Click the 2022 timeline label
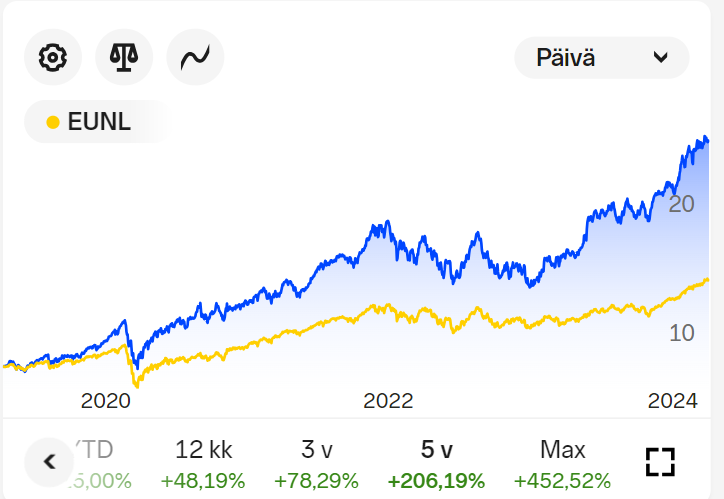Viewport: 724px width, 499px height. (388, 401)
